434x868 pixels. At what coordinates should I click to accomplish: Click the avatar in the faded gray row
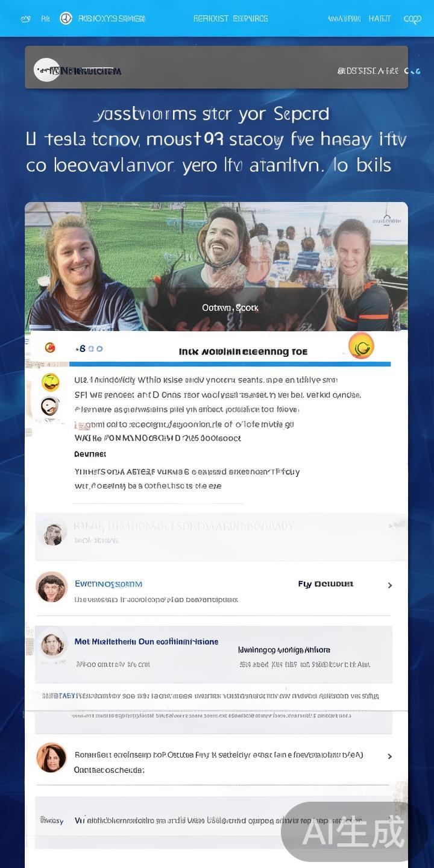53,533
